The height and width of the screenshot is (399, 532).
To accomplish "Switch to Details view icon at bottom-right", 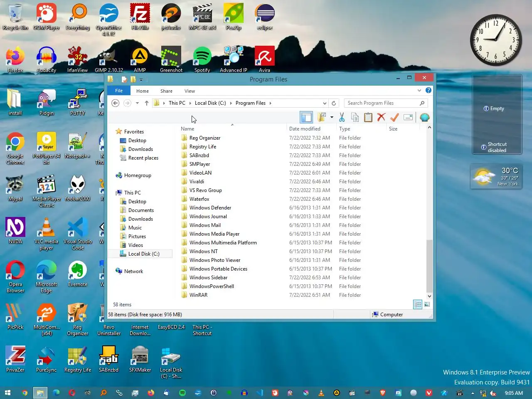I will (x=418, y=305).
